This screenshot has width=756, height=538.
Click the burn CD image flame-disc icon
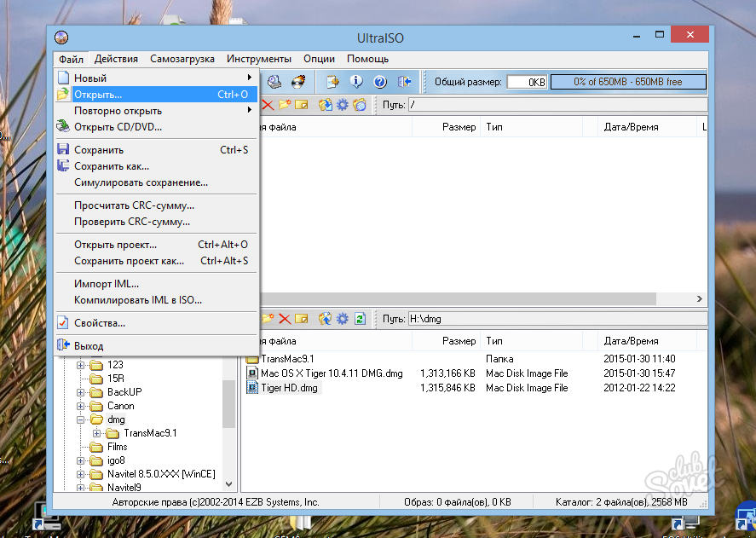tap(298, 82)
